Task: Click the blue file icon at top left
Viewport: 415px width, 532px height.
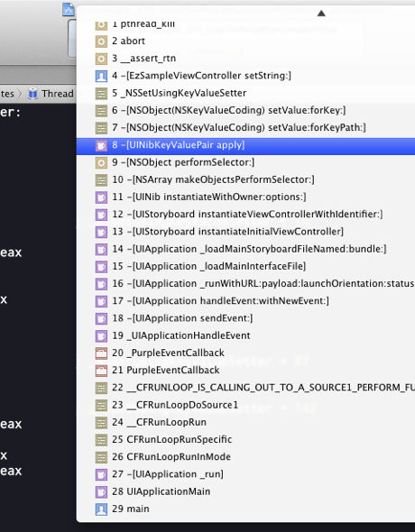Action: pyautogui.click(x=69, y=9)
